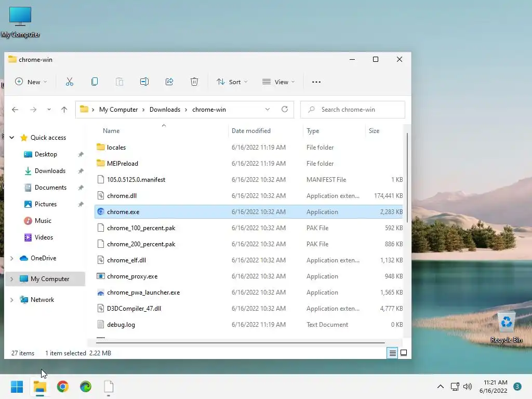This screenshot has width=532, height=399.
Task: Select chrome_100_percent.pak file
Action: click(141, 228)
